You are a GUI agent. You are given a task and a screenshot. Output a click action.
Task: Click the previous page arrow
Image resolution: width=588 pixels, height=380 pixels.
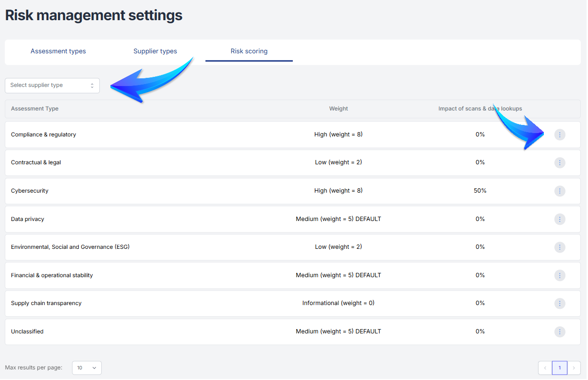pos(545,368)
